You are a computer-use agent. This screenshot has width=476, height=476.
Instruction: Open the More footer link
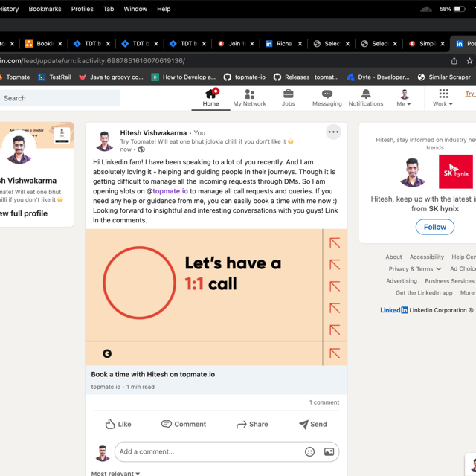tap(467, 292)
